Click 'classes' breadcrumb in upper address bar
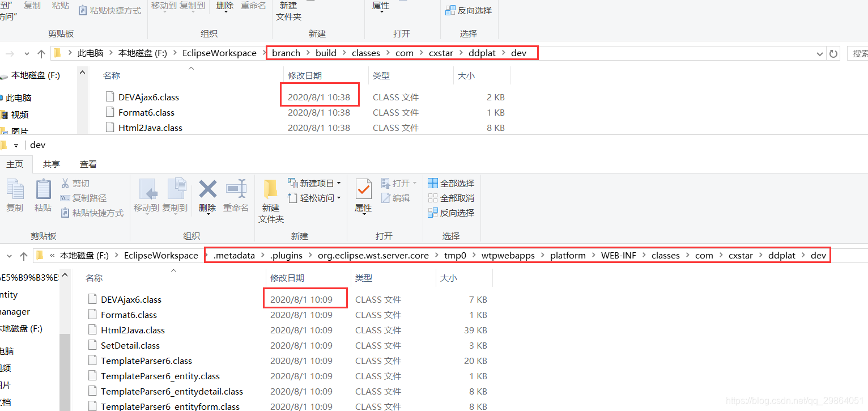The width and height of the screenshot is (868, 411). pos(366,53)
